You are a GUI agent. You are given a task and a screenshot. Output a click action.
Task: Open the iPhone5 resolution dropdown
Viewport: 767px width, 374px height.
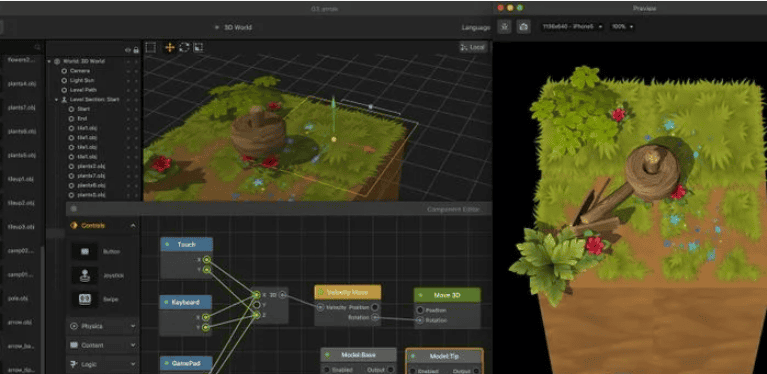(x=572, y=26)
